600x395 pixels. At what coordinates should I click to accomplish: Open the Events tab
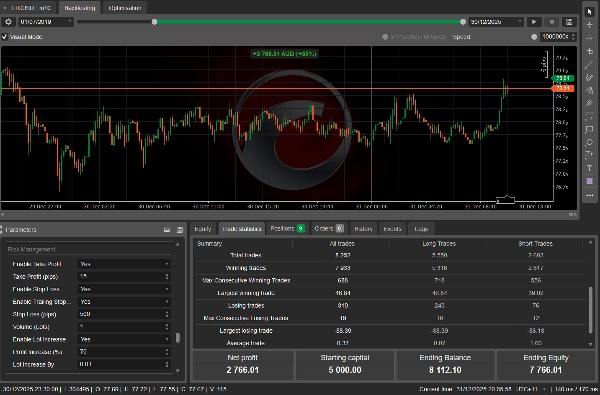392,229
